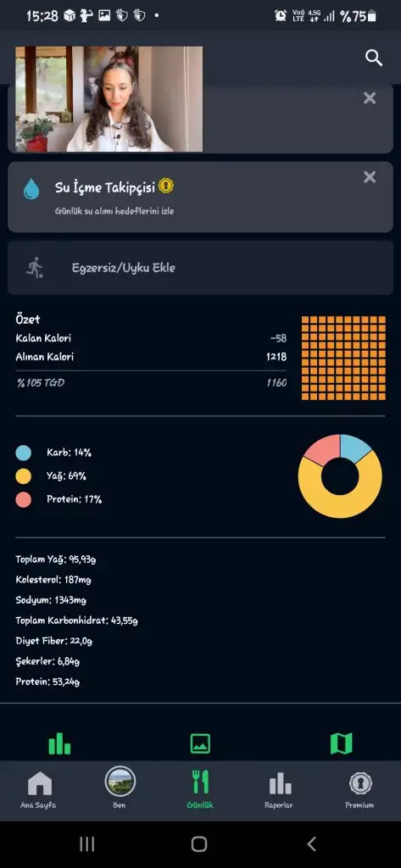Open the search magnifier icon
Image resolution: width=401 pixels, height=868 pixels.
[374, 58]
